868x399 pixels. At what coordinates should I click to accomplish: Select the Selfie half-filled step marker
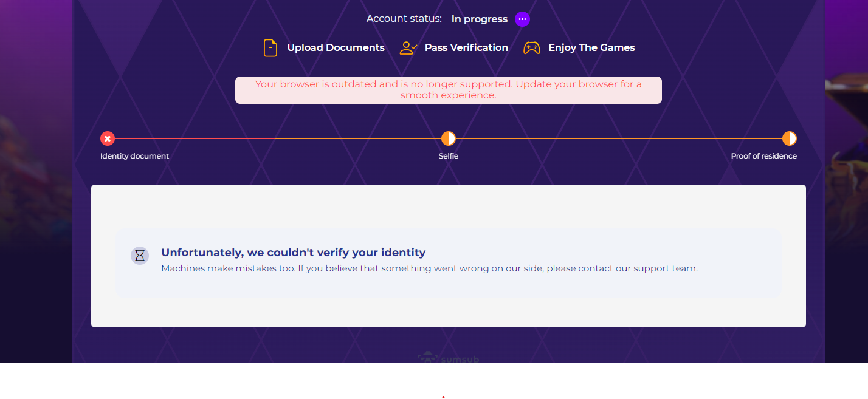(449, 138)
